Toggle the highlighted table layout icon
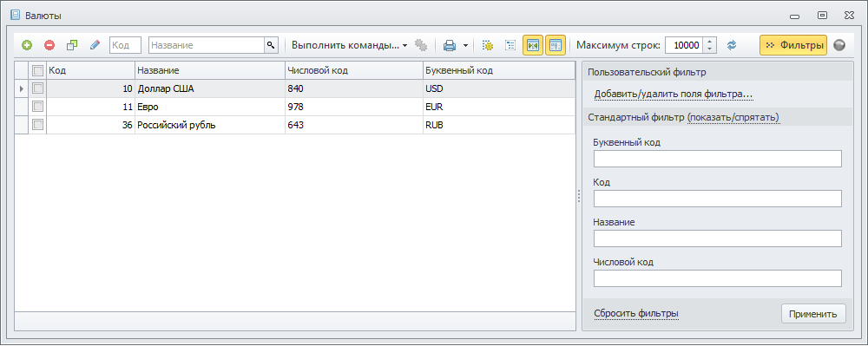Image resolution: width=868 pixels, height=346 pixels. coord(556,45)
